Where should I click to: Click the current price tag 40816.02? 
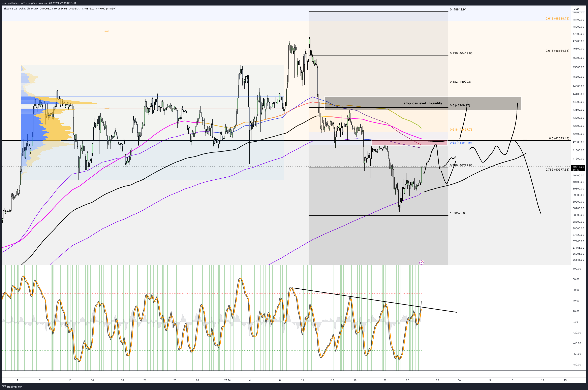point(578,167)
